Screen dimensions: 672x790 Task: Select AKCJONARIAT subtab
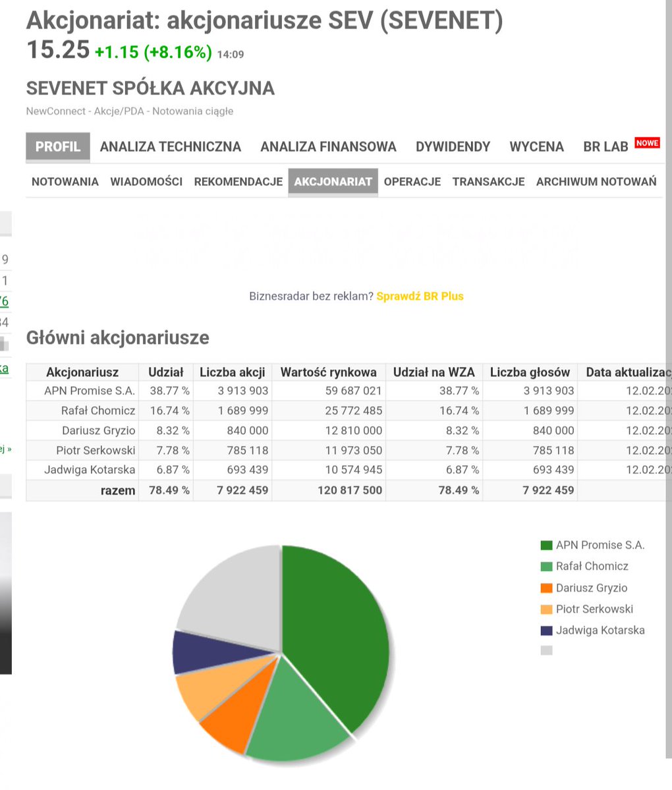pos(333,181)
